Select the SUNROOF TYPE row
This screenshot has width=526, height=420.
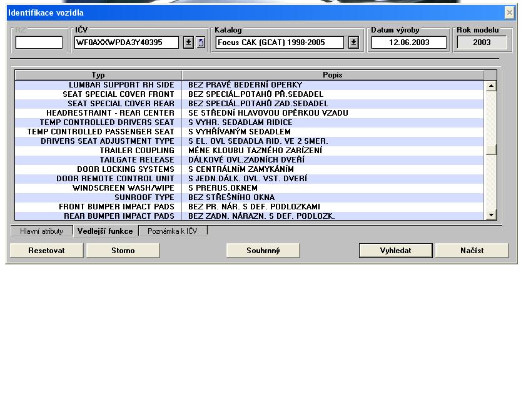coord(144,197)
